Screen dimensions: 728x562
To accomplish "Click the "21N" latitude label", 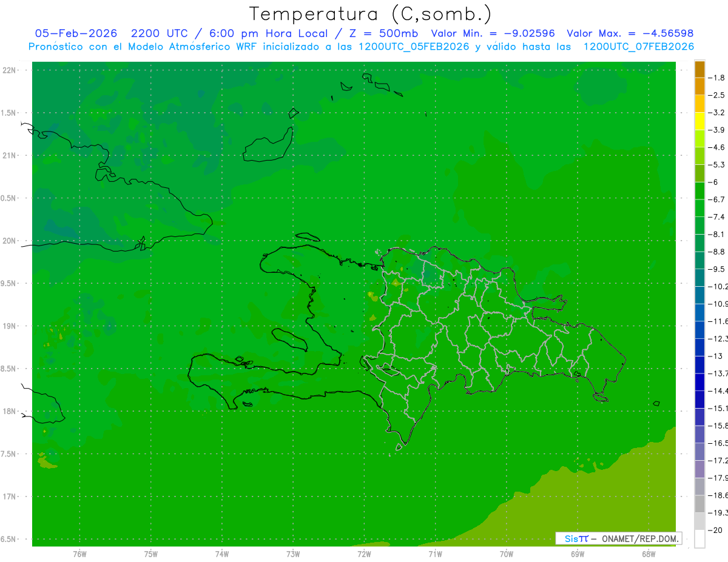I will [x=9, y=156].
